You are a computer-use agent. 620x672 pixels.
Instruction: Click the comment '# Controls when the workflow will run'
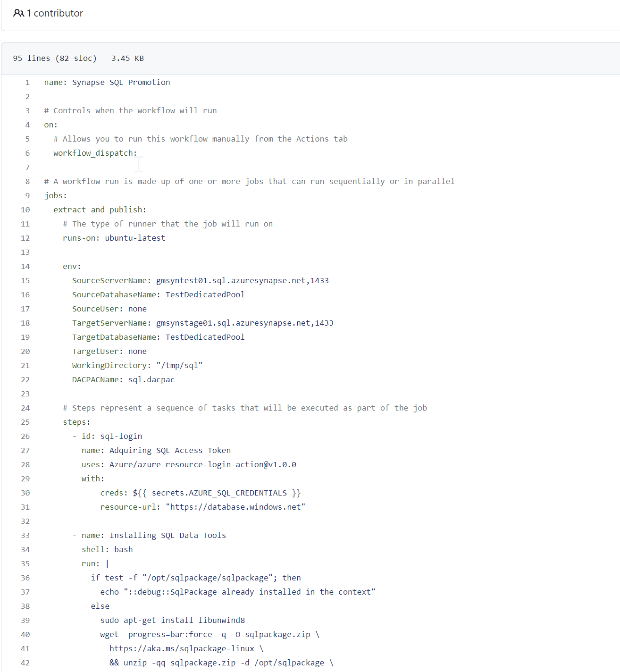131,111
